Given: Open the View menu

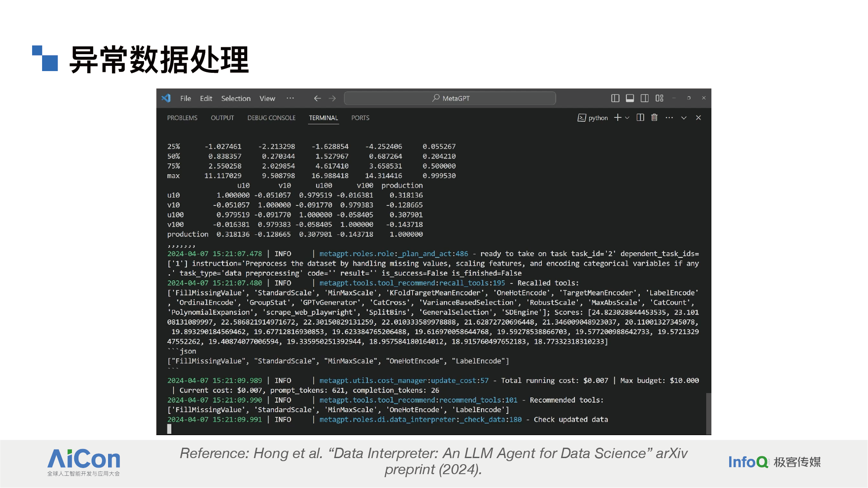Looking at the screenshot, I should click(x=267, y=98).
